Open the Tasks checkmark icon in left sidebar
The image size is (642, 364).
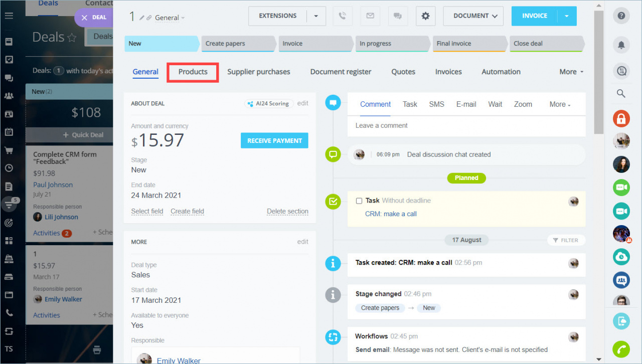pos(9,60)
